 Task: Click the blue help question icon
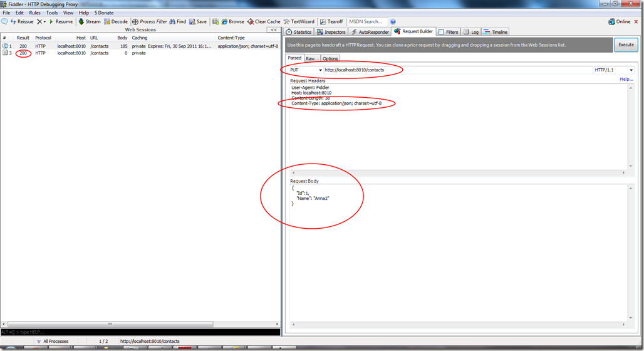[x=393, y=22]
